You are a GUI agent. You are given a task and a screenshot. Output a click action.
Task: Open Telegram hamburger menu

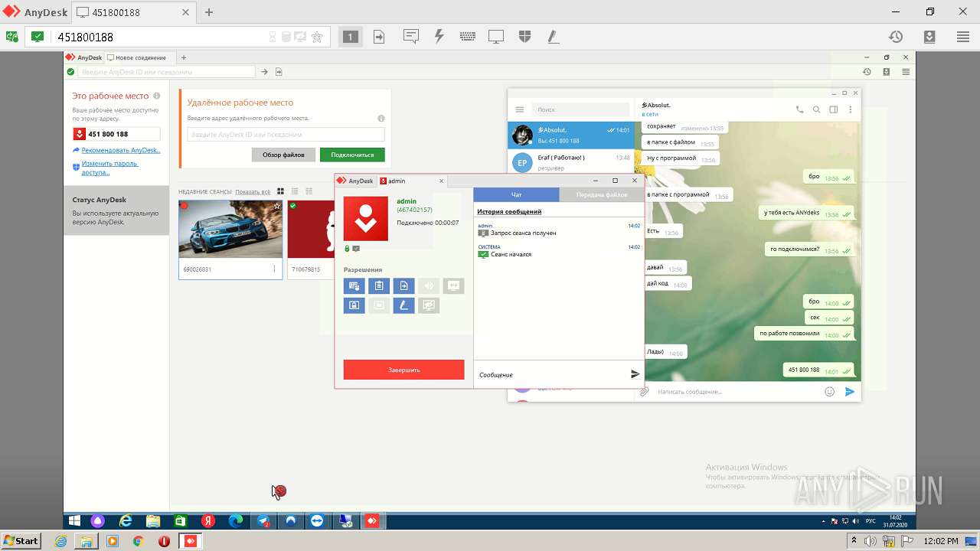(x=519, y=109)
